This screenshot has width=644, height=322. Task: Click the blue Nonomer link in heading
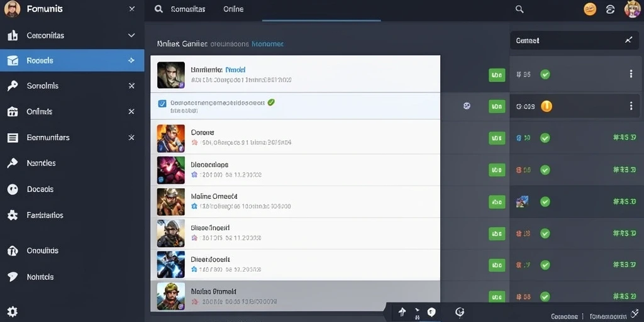coord(267,43)
